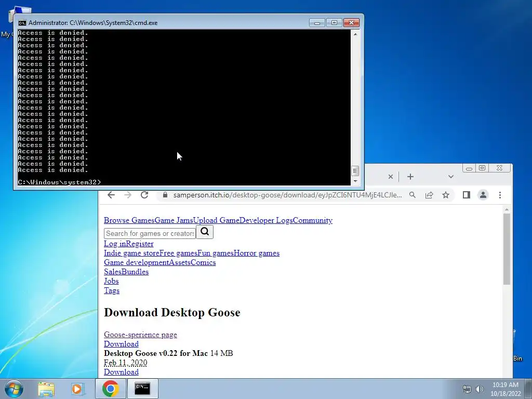Reload the itch.io page
This screenshot has height=399, width=532.
tap(144, 195)
